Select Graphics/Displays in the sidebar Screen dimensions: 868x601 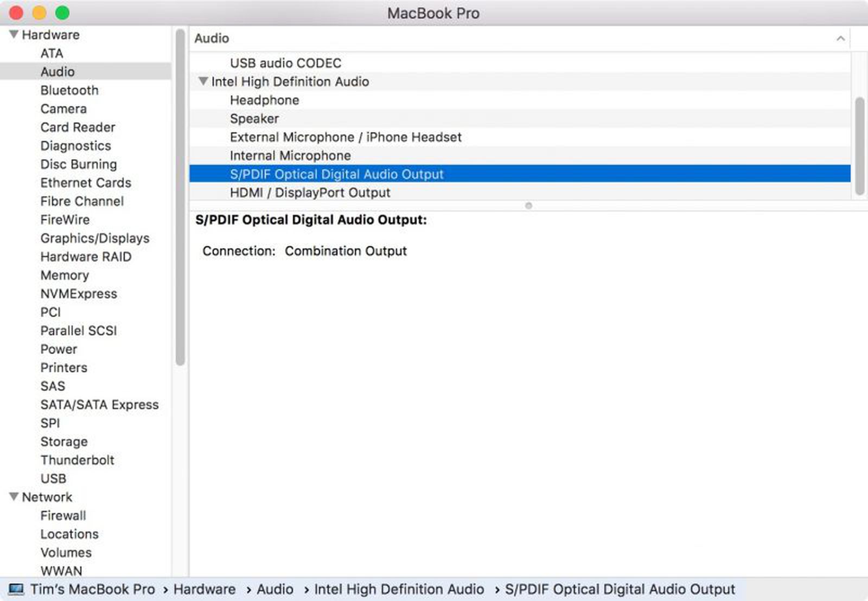tap(95, 238)
